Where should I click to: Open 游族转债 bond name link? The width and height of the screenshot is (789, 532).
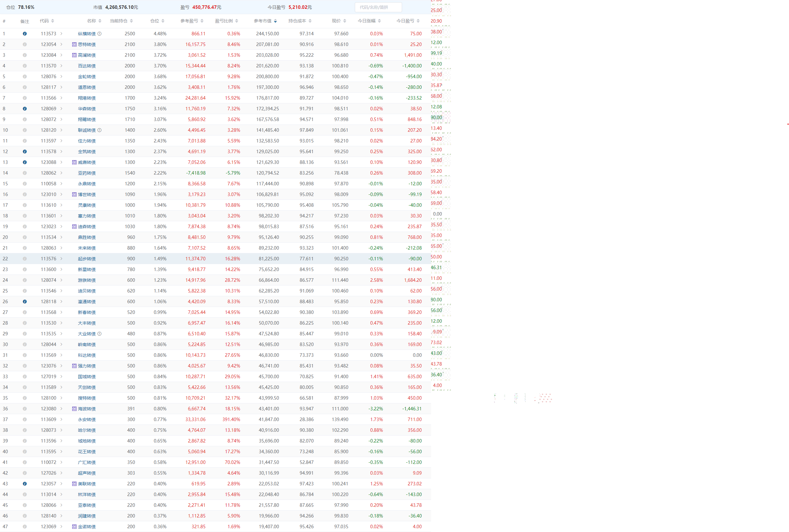click(87, 280)
